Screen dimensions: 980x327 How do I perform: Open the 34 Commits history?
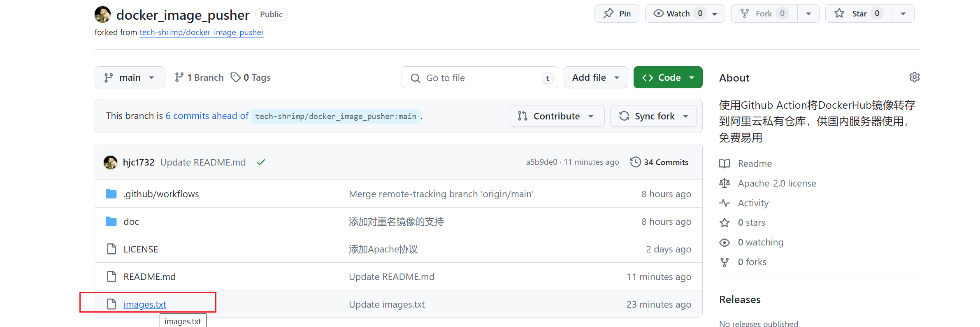coord(659,162)
